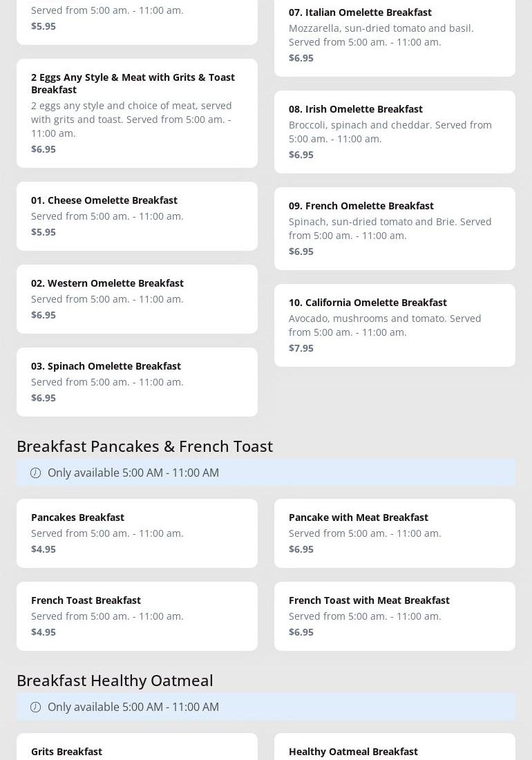
Task: Open 07. Italian Omelette Breakfast item
Action: click(x=395, y=35)
